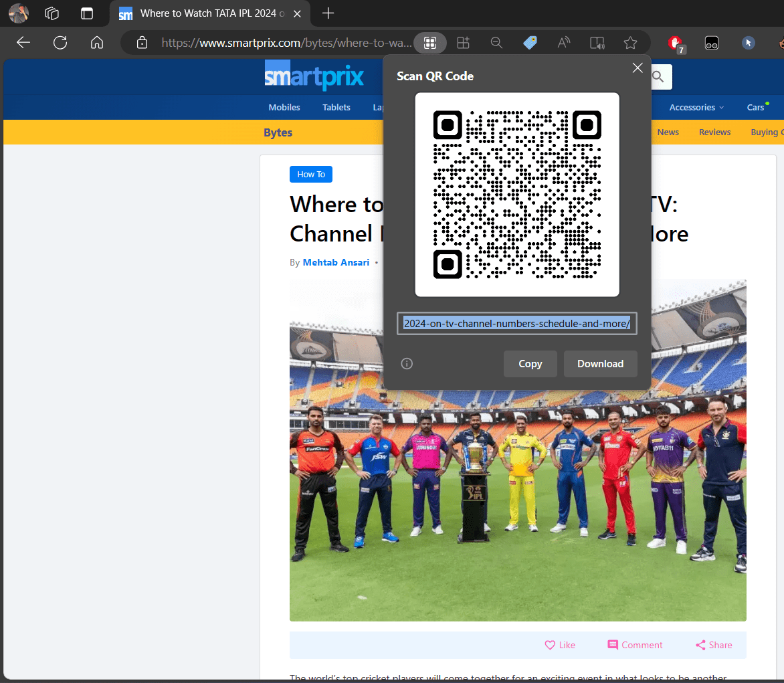784x683 pixels.
Task: Add page to favorites star
Action: [x=631, y=43]
